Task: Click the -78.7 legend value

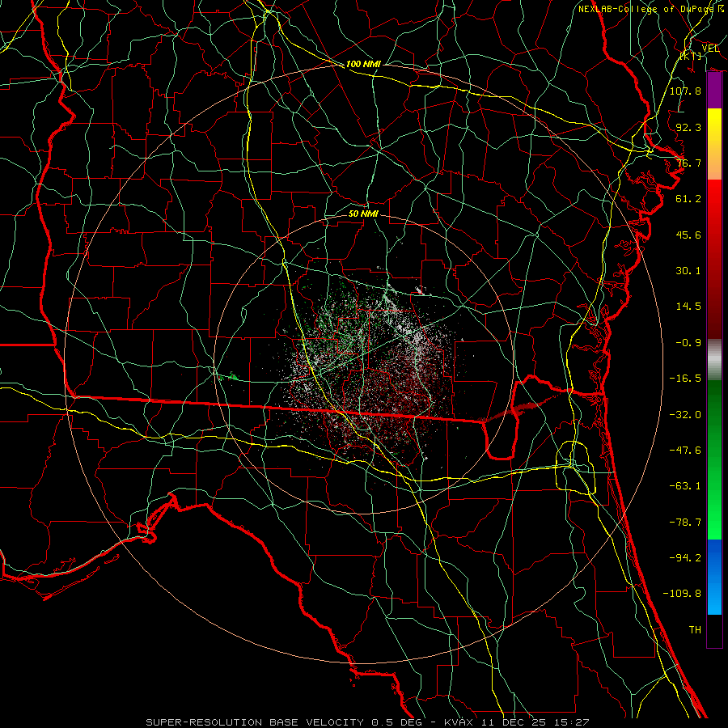Action: [x=685, y=523]
